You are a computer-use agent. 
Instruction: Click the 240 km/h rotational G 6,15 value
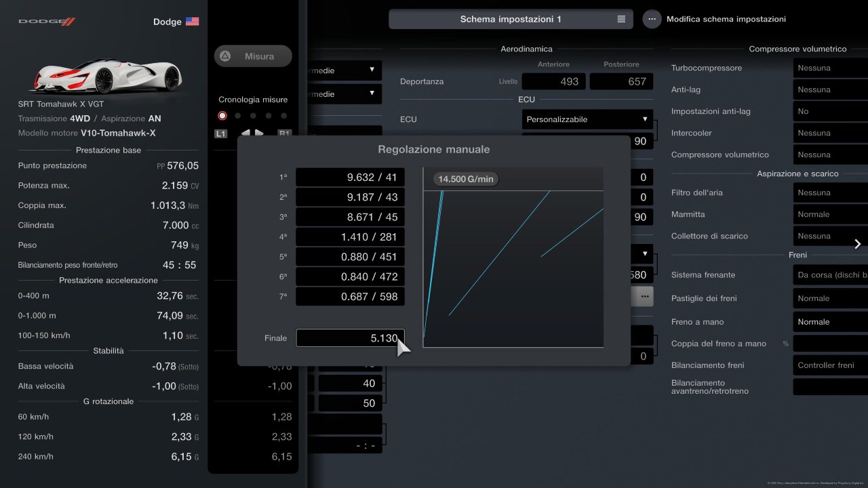click(185, 457)
